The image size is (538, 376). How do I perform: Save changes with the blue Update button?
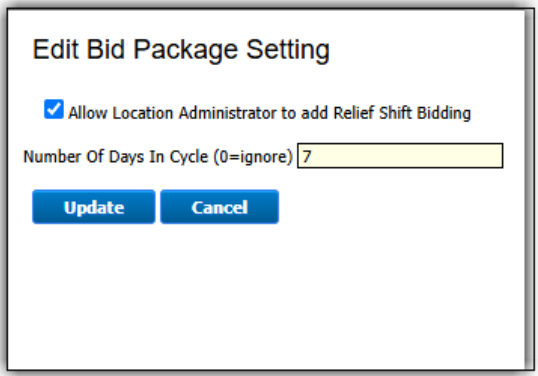point(94,207)
